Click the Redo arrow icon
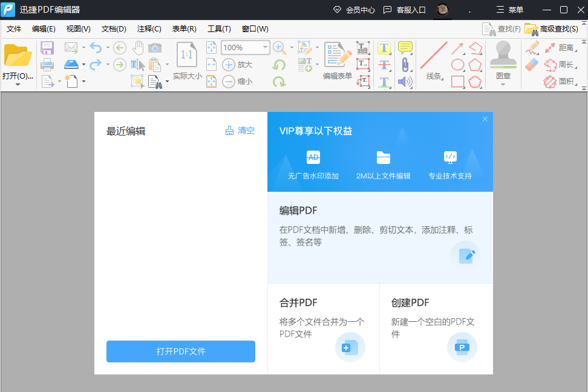Screen dimensions: 588x392 [96, 65]
